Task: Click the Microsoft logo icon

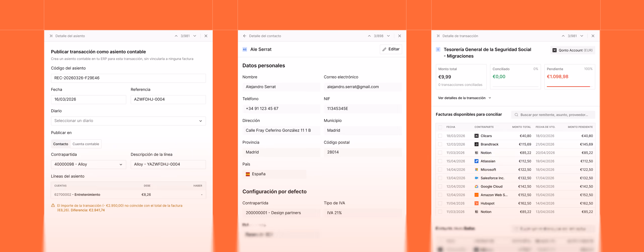Action: pos(476,170)
